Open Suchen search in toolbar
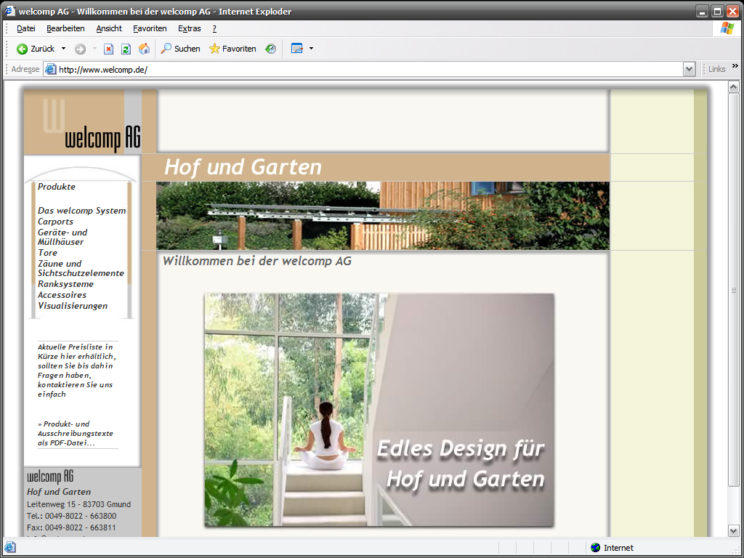 pos(180,48)
